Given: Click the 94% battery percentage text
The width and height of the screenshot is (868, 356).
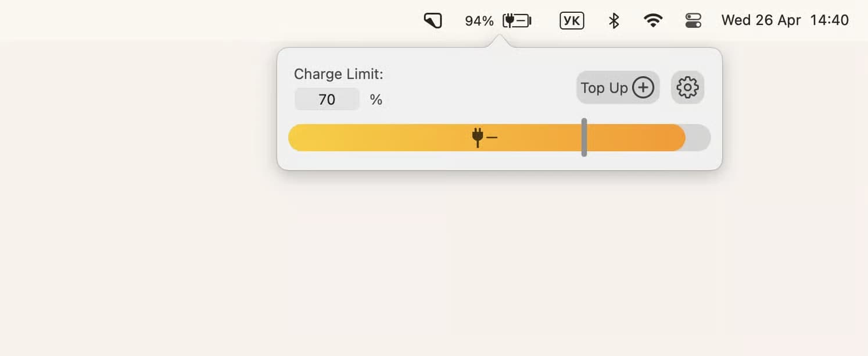Looking at the screenshot, I should [x=479, y=21].
